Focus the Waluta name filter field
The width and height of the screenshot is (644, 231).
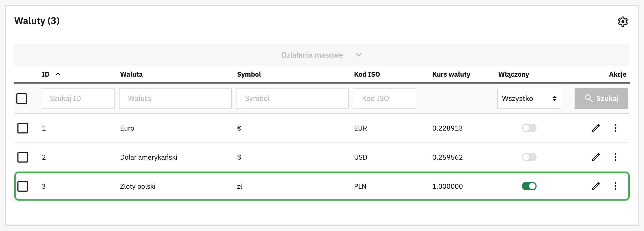click(x=175, y=98)
